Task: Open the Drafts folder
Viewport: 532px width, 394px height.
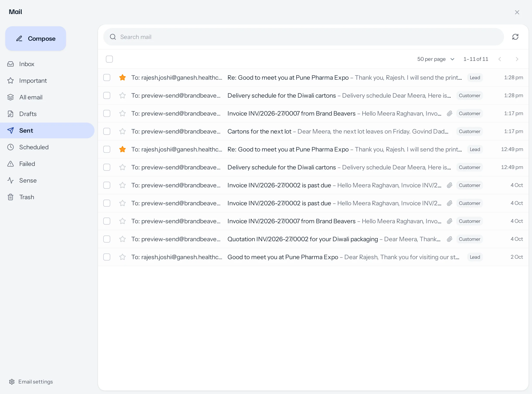Action: 47,114
